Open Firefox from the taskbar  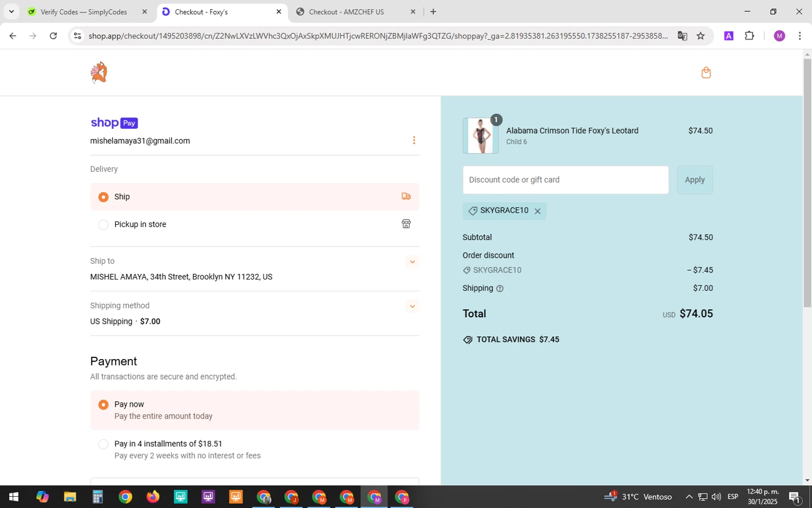(153, 497)
